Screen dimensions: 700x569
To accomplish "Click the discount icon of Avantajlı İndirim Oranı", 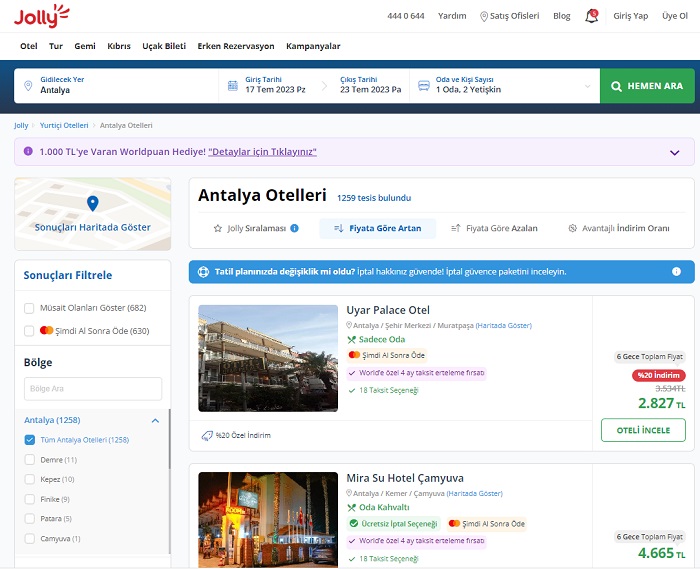I will pos(572,228).
